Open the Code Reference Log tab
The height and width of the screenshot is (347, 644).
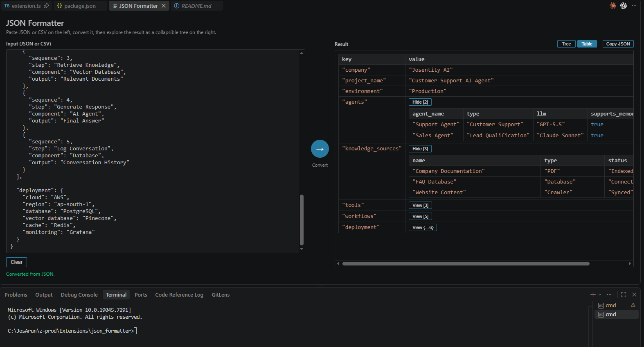tap(179, 295)
